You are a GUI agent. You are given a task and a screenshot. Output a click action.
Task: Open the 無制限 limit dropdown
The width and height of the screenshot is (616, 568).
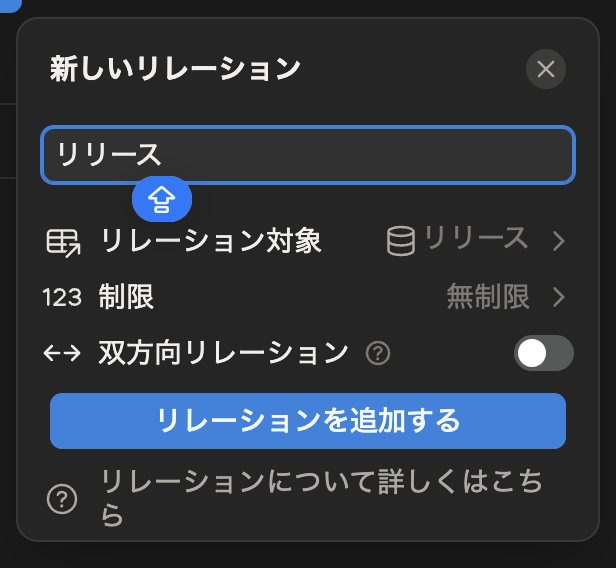click(x=488, y=297)
